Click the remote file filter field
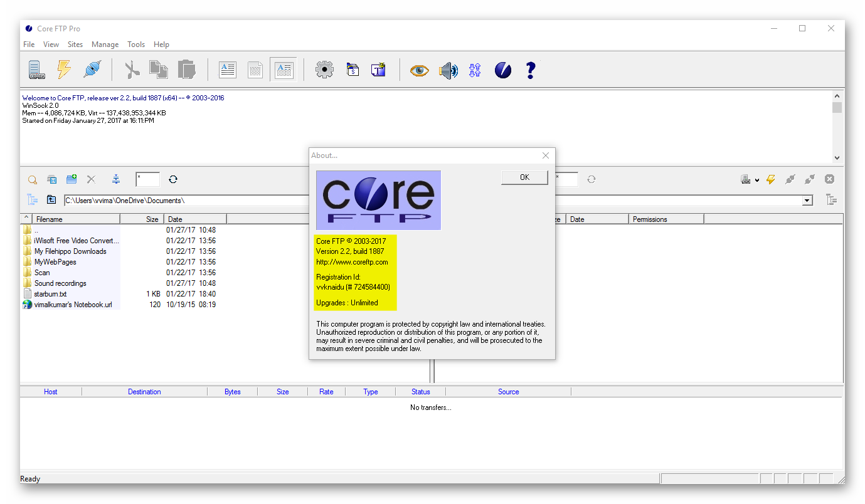The width and height of the screenshot is (865, 504). pyautogui.click(x=566, y=179)
